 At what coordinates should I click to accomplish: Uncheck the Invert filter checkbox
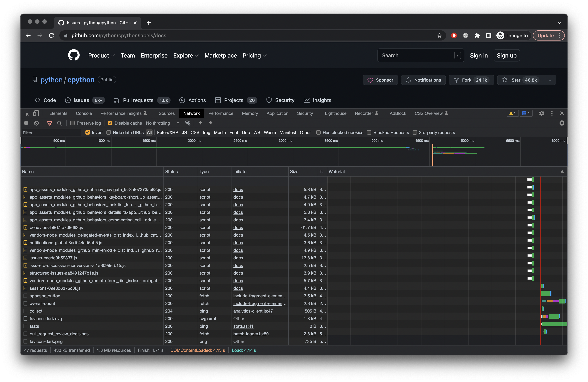pos(87,133)
